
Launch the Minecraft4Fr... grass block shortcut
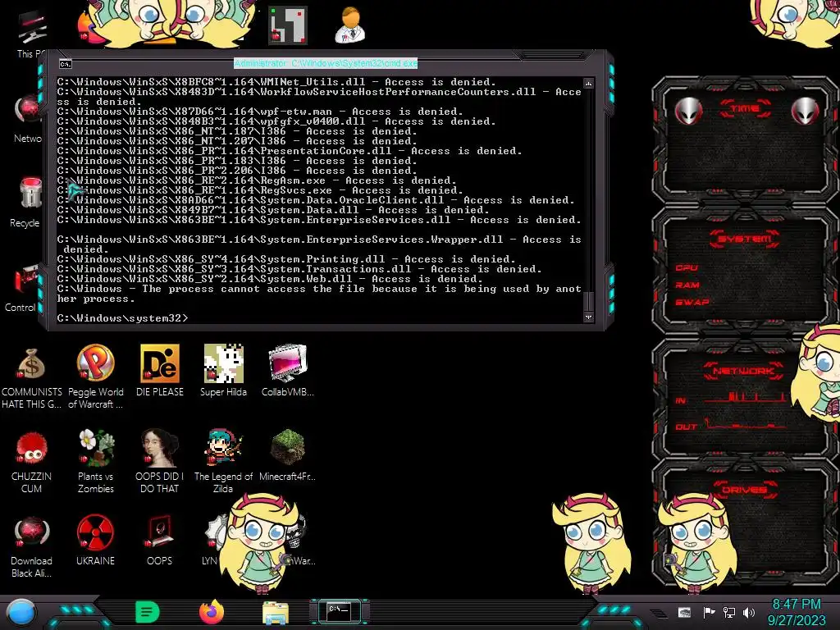288,455
